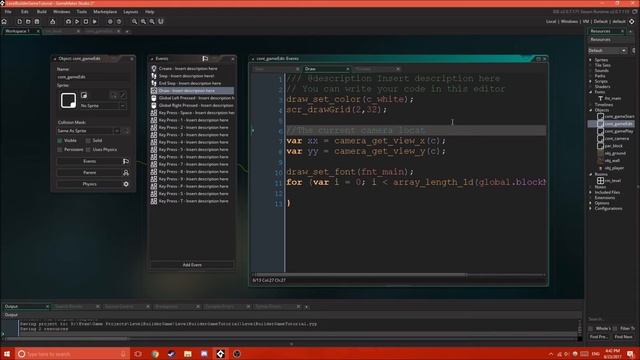The image size is (640, 360).
Task: Open the Build menu
Action: click(x=42, y=12)
